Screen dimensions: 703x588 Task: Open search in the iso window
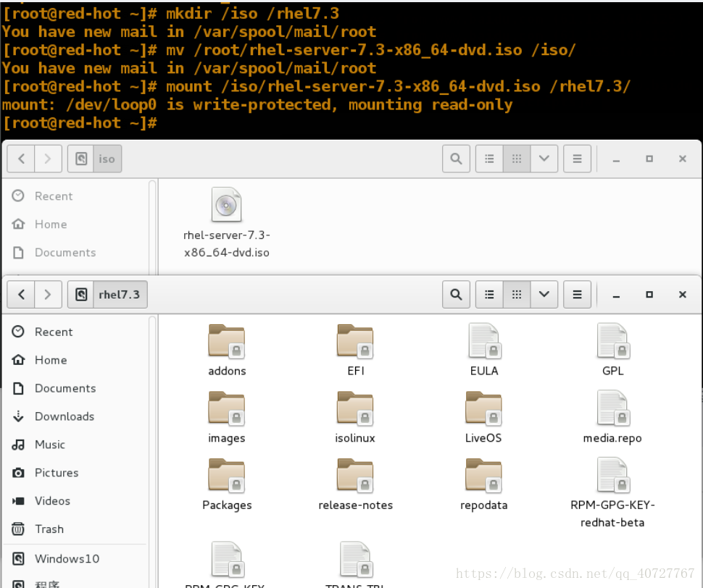456,159
